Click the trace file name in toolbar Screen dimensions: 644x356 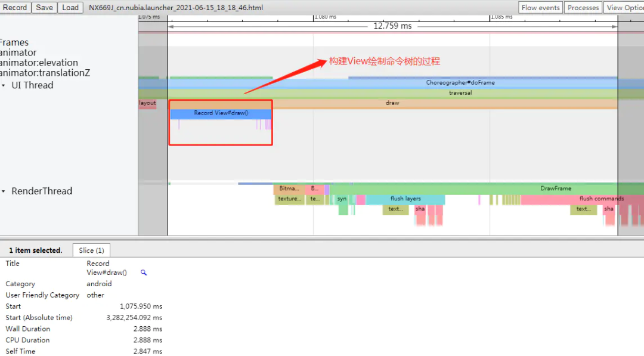coord(176,7)
